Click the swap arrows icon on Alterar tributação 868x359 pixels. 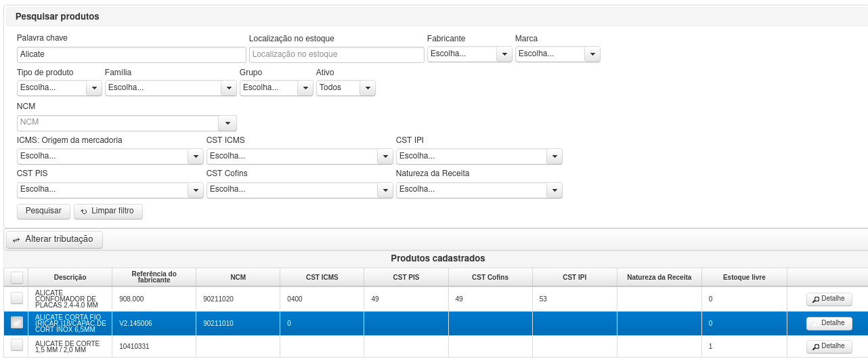(x=16, y=240)
